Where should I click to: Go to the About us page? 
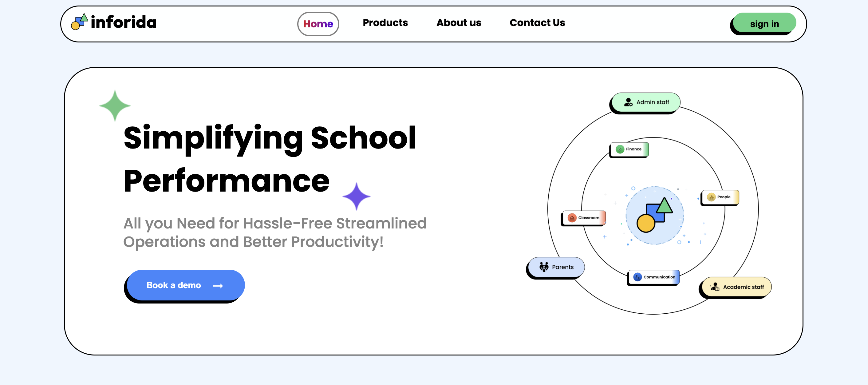(459, 22)
